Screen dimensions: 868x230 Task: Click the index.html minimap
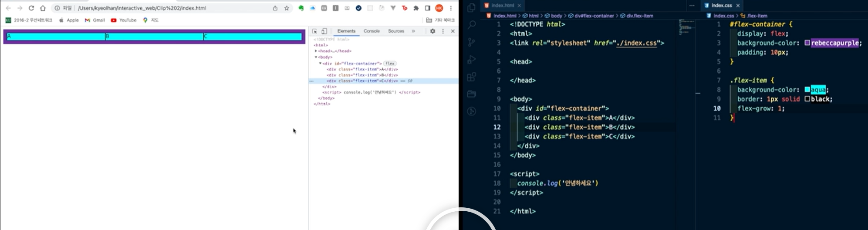click(686, 27)
